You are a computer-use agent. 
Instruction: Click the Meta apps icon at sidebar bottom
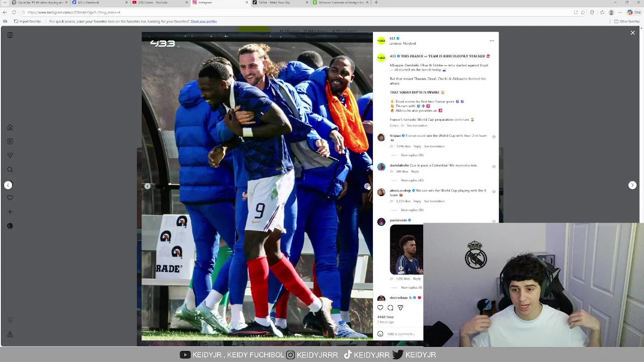(10, 334)
